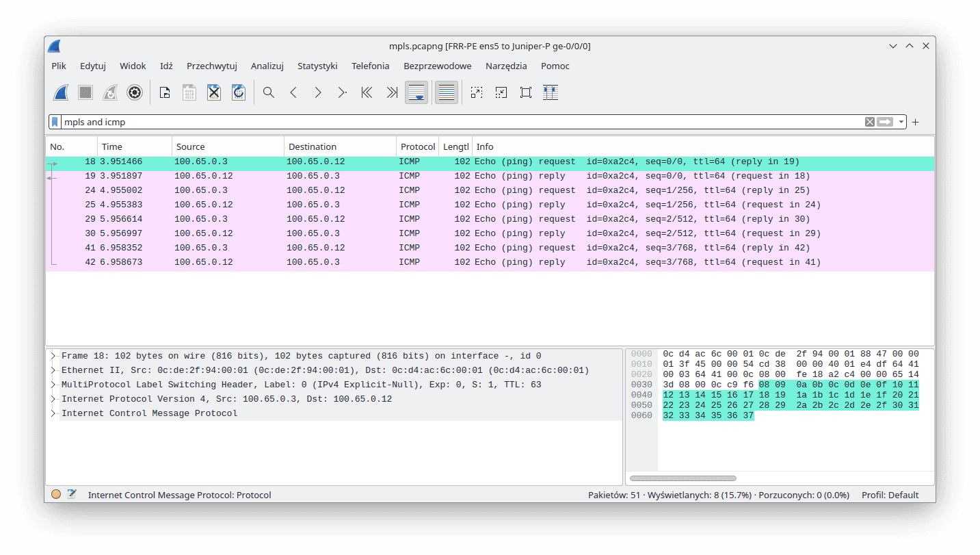
Task: Restart the current capture
Action: [109, 92]
